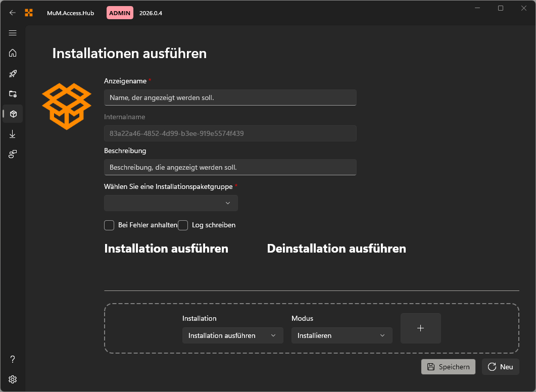Open the Installation ausführen dropdown
Image resolution: width=536 pixels, height=392 pixels.
click(232, 335)
